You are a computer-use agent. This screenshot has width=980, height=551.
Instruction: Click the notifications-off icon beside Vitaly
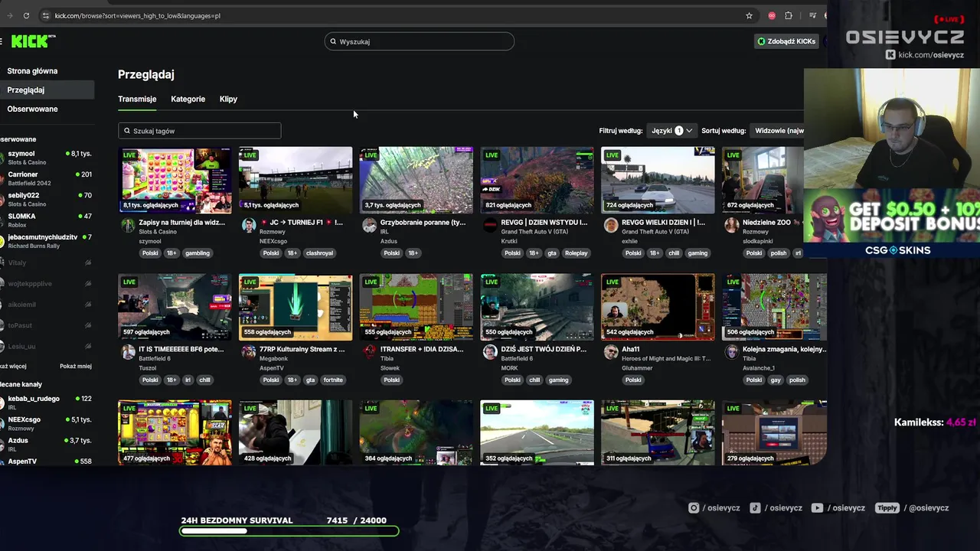[88, 262]
